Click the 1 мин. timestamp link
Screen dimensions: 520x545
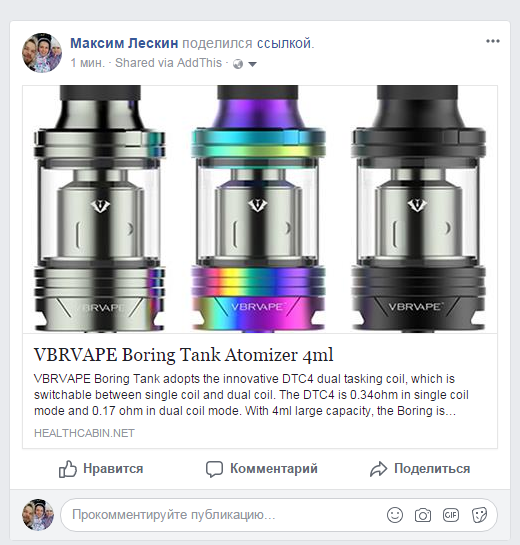tap(87, 63)
